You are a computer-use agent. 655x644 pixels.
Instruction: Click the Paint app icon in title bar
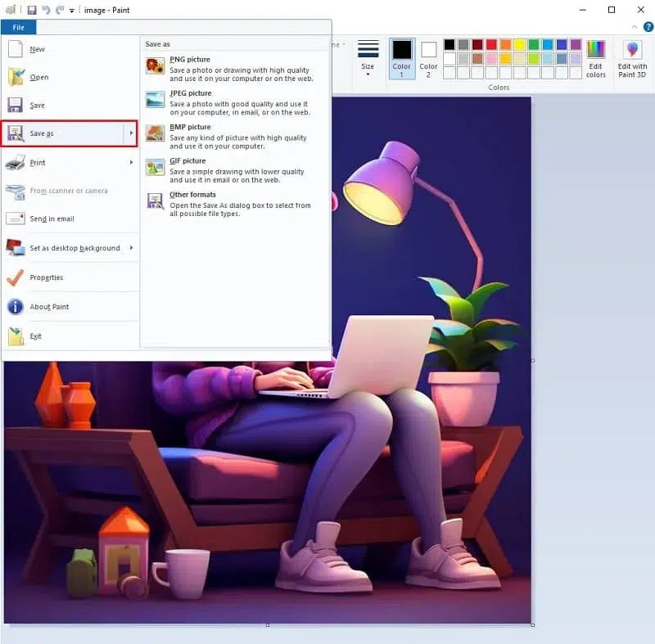click(x=11, y=10)
